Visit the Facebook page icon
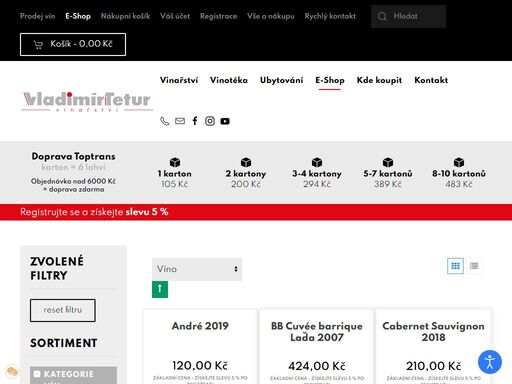The image size is (512, 384). [x=195, y=121]
